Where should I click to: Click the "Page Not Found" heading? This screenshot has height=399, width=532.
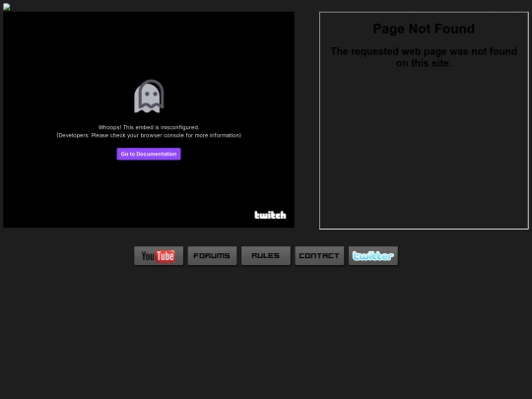(424, 29)
